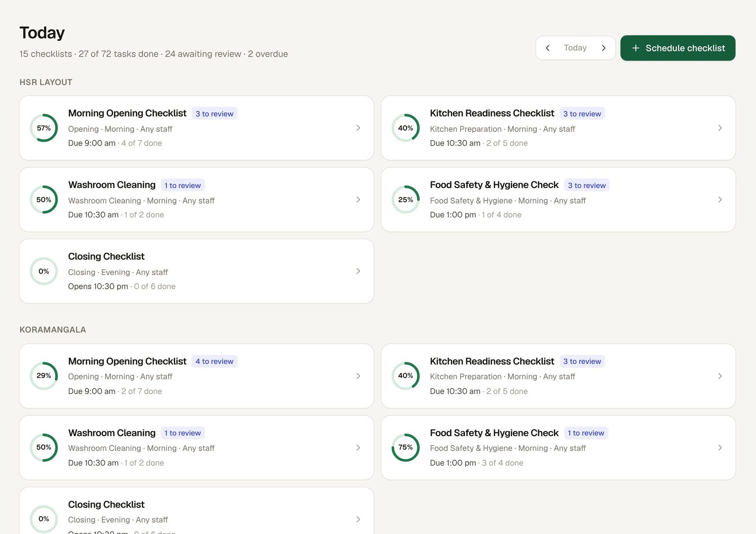This screenshot has height=534, width=756.
Task: Open HSR Layout Washroom Cleaning chevron
Action: pyautogui.click(x=358, y=200)
